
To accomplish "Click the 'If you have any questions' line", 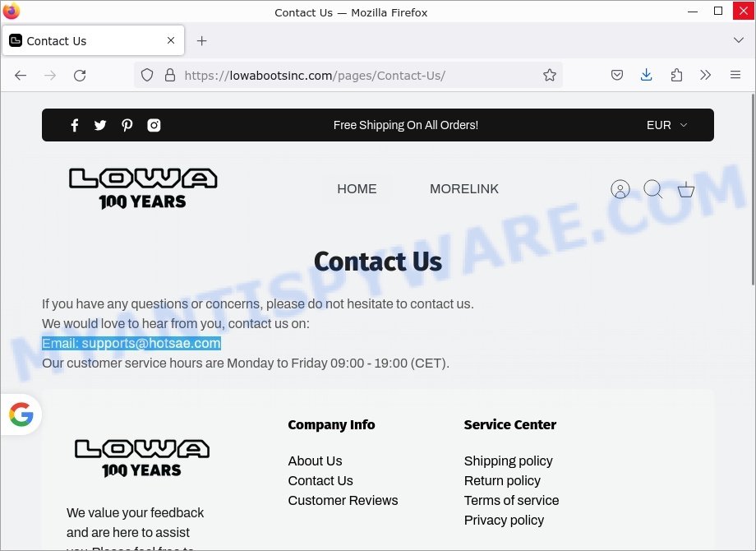I will click(x=258, y=304).
